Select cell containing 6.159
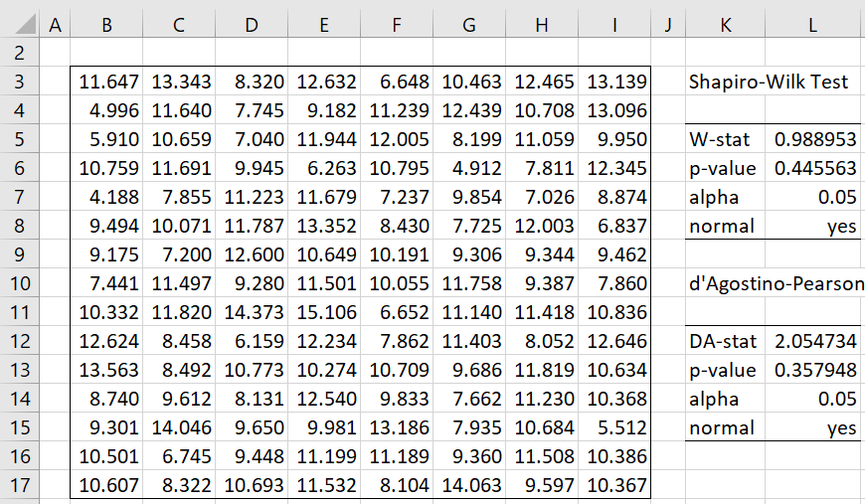 tap(252, 341)
